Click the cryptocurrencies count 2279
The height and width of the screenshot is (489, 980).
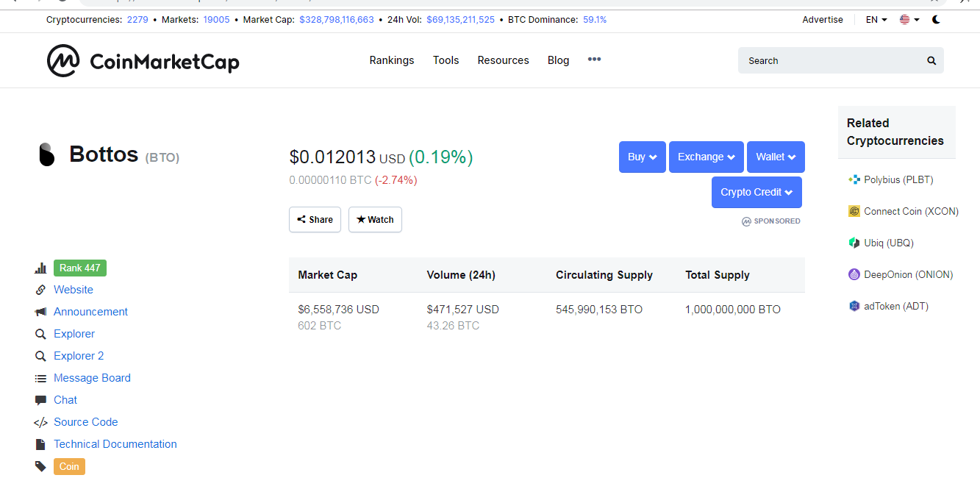137,20
